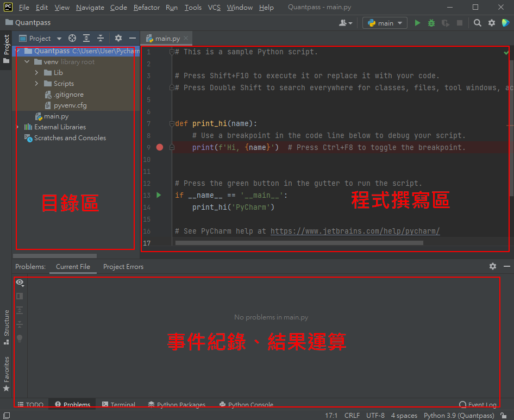Viewport: 514px width, 420px height.
Task: Click the lightbulb quick-fix icon
Action: pos(20,338)
